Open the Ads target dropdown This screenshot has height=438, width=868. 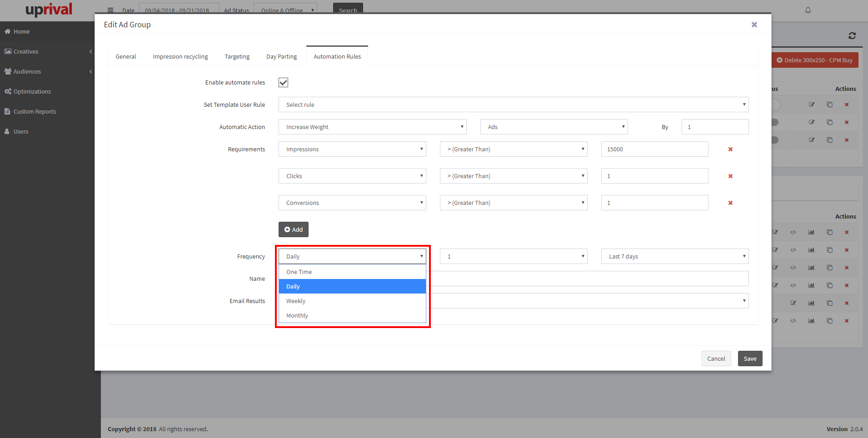(554, 127)
